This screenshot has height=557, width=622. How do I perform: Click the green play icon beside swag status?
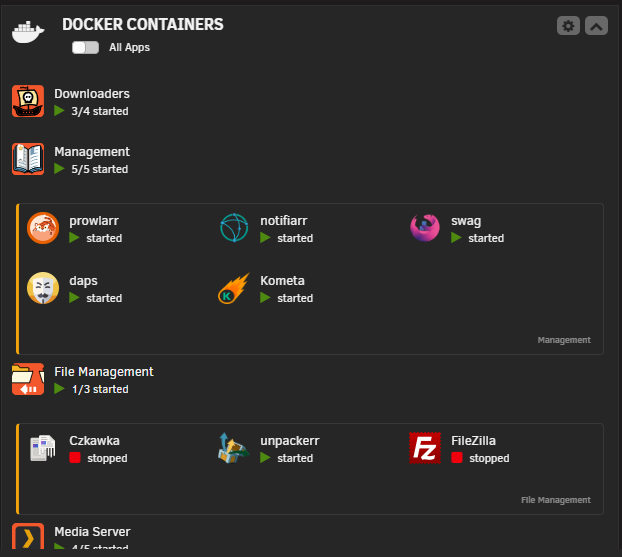(456, 238)
